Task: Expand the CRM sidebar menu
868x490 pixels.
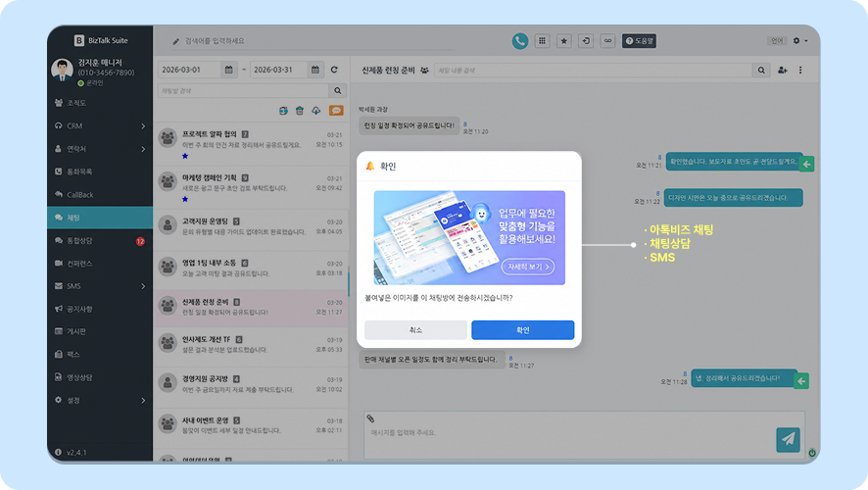Action: (100, 125)
